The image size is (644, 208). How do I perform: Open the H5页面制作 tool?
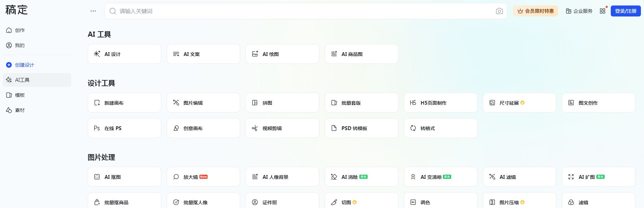(440, 103)
